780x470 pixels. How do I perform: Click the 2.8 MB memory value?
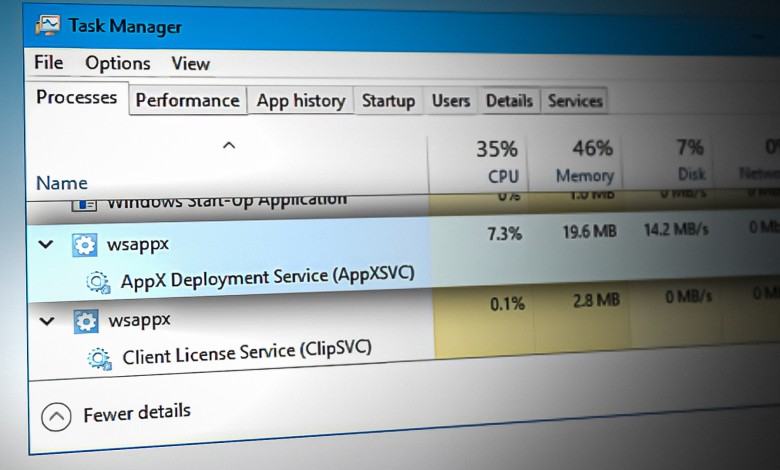click(x=596, y=300)
